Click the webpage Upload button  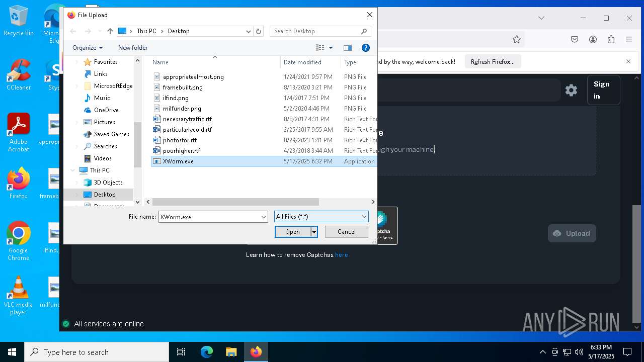point(572,233)
